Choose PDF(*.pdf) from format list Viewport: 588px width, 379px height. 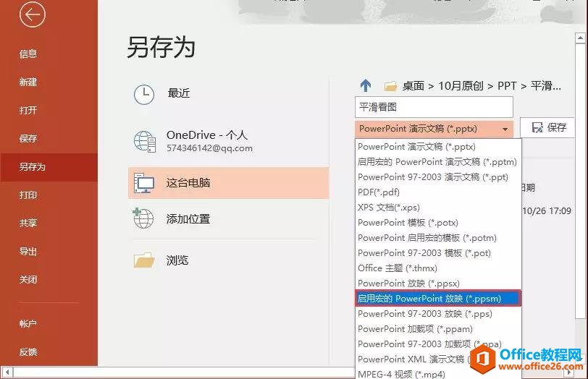click(379, 192)
